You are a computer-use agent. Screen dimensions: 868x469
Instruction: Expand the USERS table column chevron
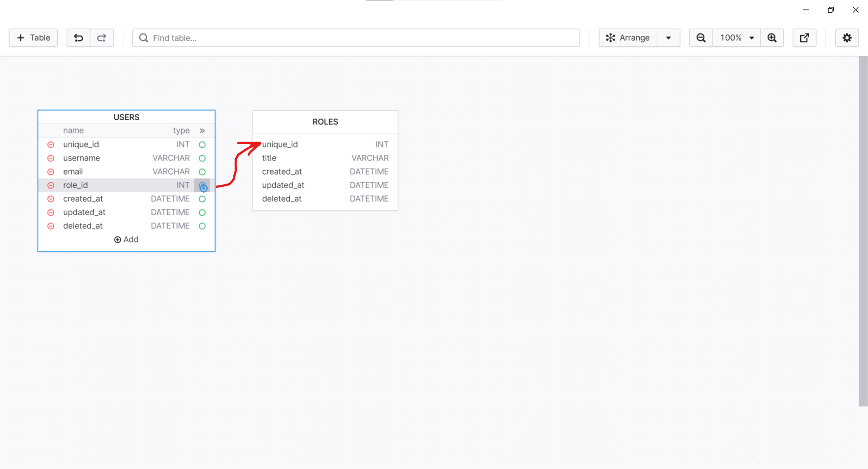[x=202, y=131]
